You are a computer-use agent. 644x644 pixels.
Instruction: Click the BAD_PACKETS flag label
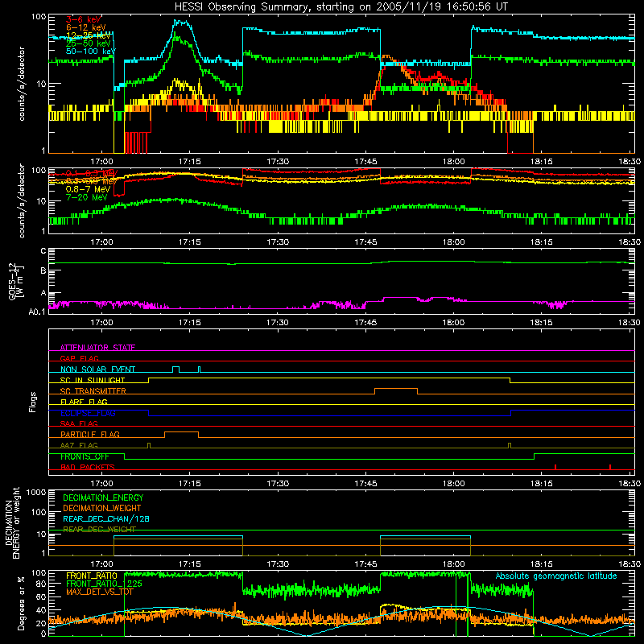pos(88,467)
